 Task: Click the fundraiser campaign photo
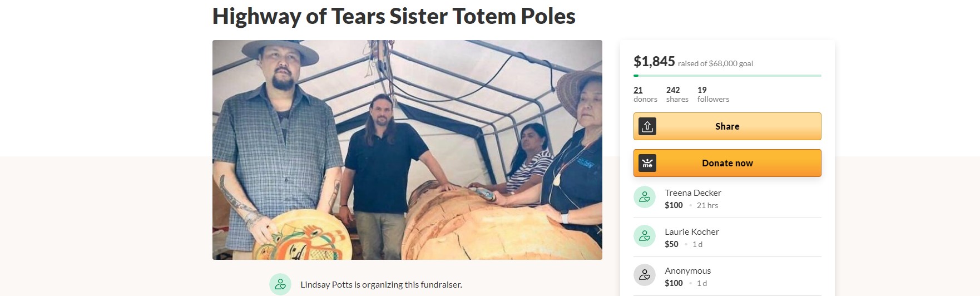click(x=407, y=150)
